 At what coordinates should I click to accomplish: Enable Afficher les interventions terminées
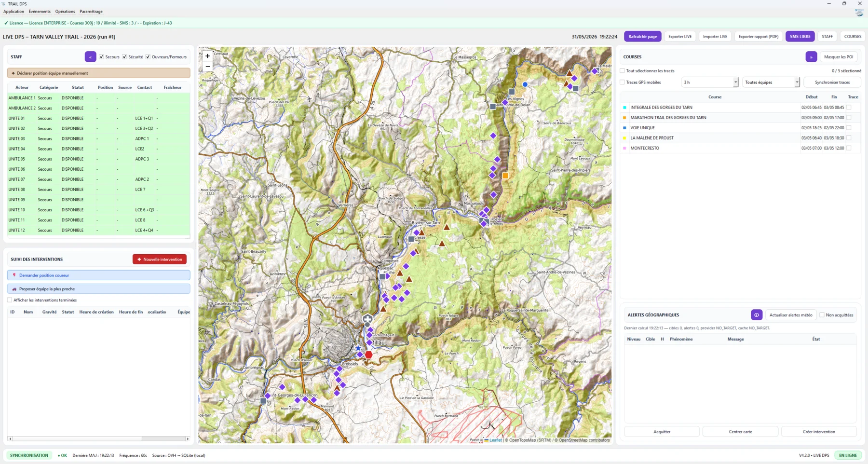point(10,300)
